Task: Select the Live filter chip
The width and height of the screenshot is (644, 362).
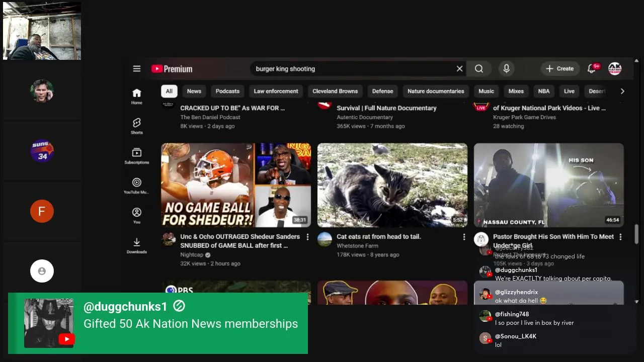Action: (x=569, y=91)
